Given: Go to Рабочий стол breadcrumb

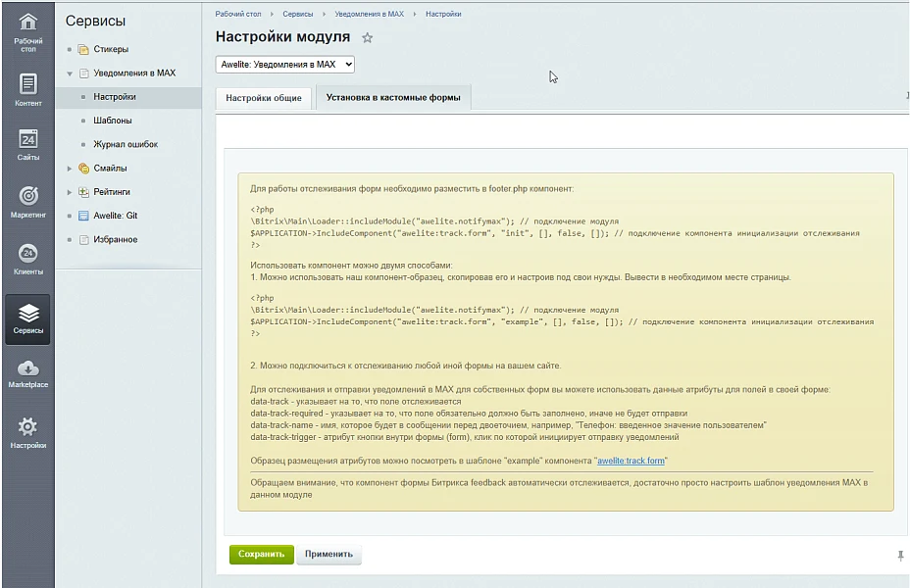Looking at the screenshot, I should coord(238,14).
